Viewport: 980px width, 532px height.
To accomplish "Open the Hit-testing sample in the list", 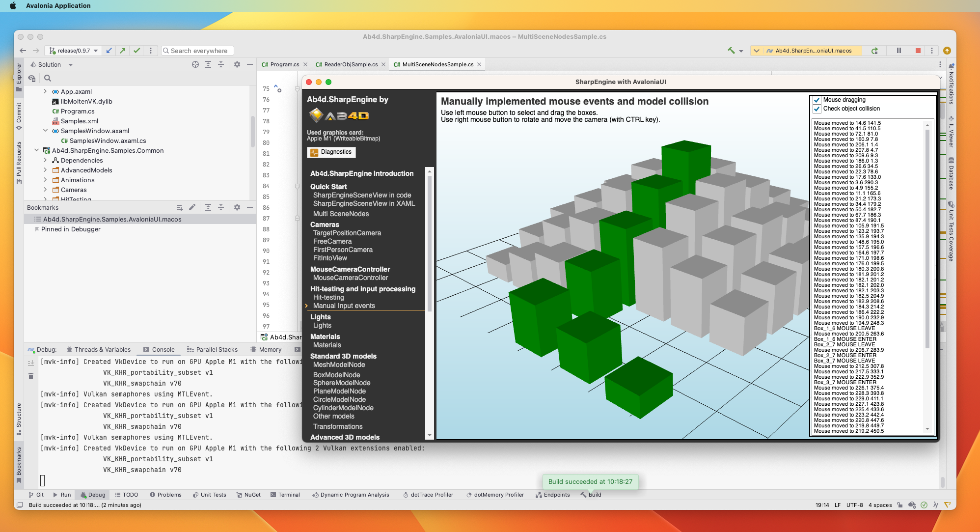I will [328, 297].
